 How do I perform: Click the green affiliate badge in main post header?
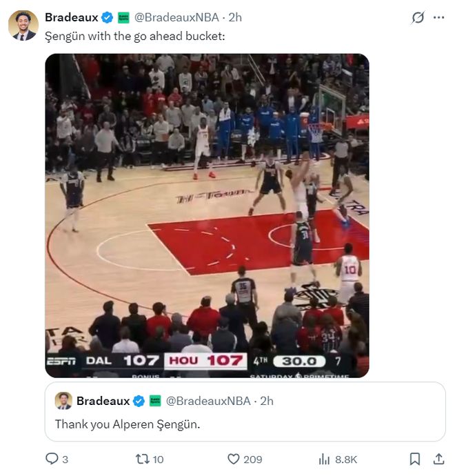pos(123,17)
